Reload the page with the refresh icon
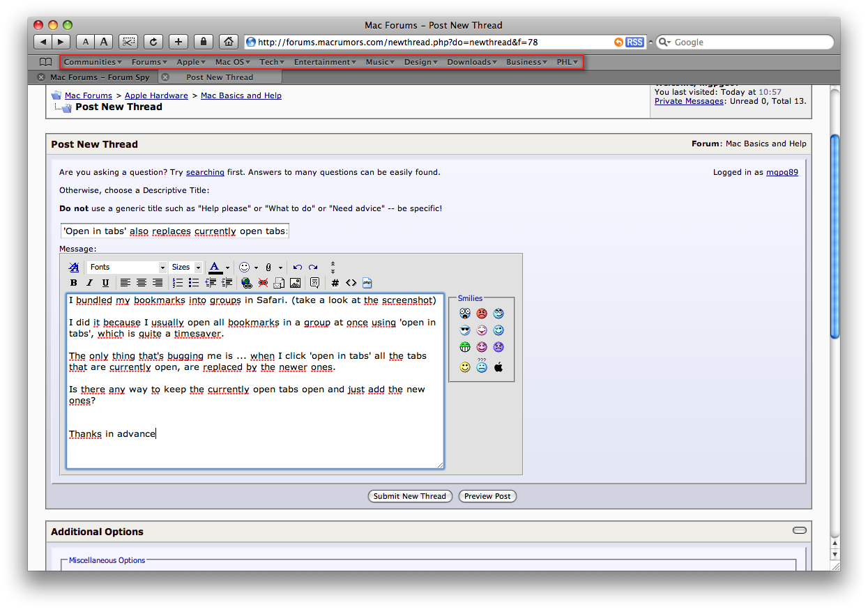 [153, 42]
